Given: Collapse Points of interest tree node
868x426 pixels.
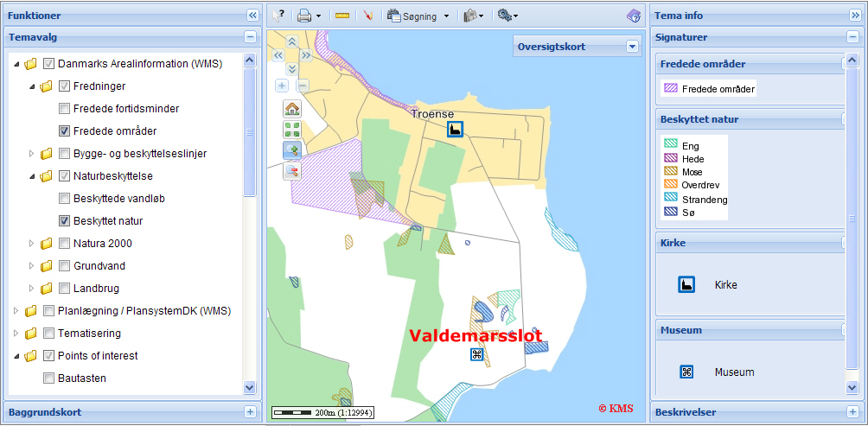Looking at the screenshot, I should [16, 356].
